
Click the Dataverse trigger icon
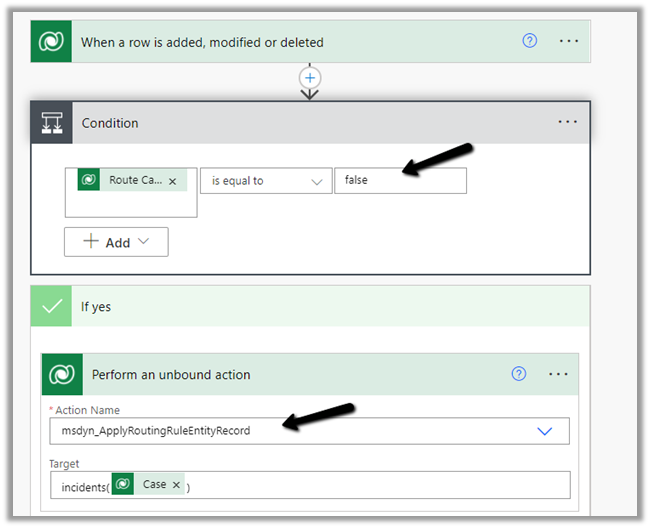pos(52,42)
